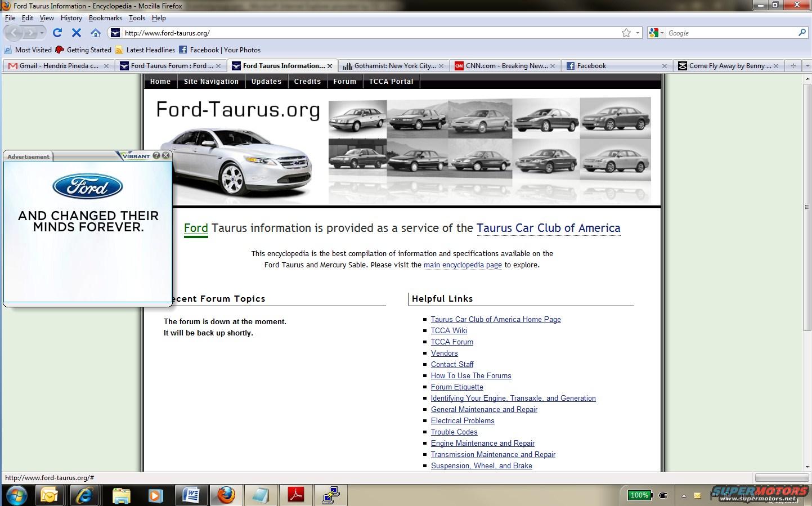The width and height of the screenshot is (812, 506).
Task: Open the TCCA Wiki link
Action: coord(449,330)
